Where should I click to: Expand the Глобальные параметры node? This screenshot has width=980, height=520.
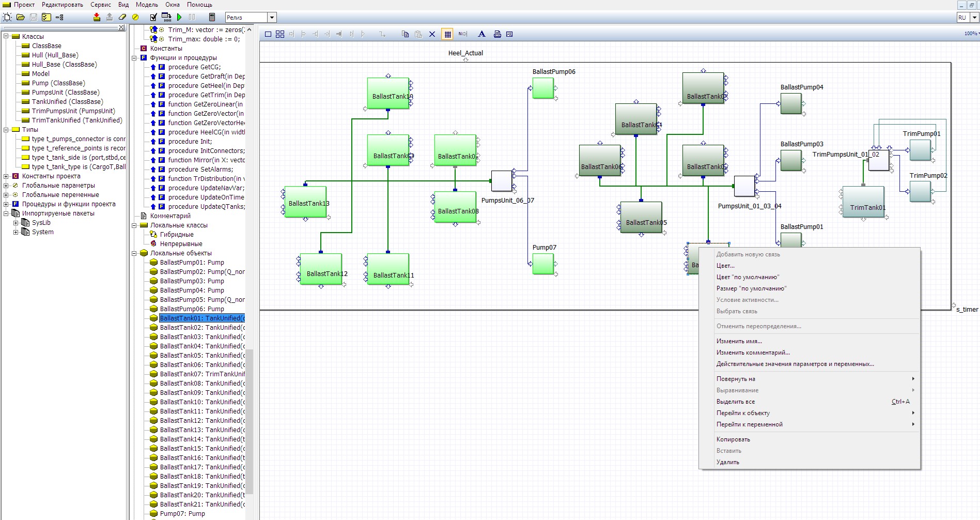[6, 185]
